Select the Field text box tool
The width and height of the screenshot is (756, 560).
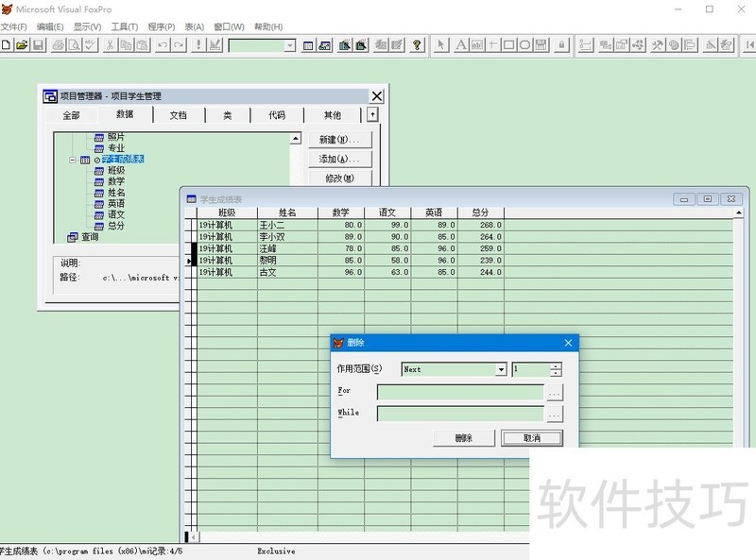pos(477,45)
